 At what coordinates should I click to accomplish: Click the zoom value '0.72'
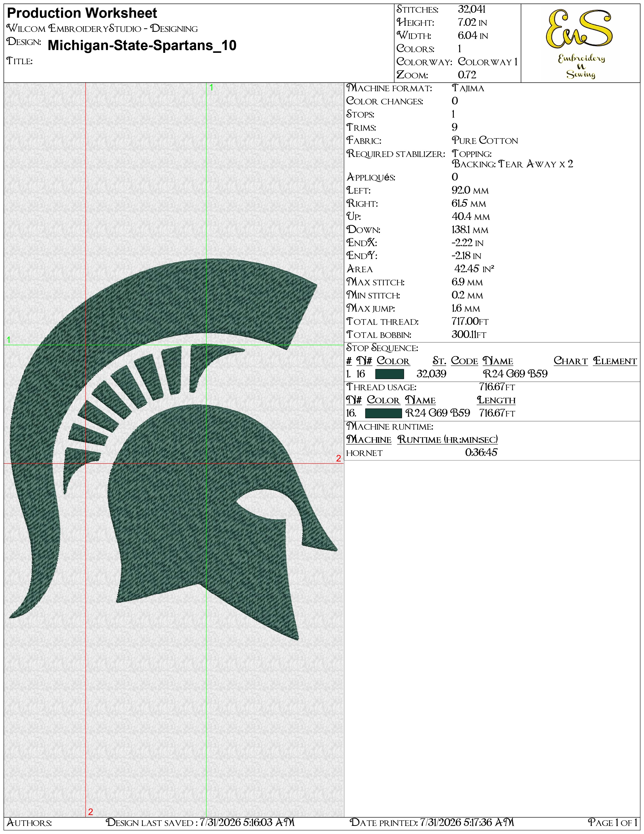pyautogui.click(x=467, y=75)
